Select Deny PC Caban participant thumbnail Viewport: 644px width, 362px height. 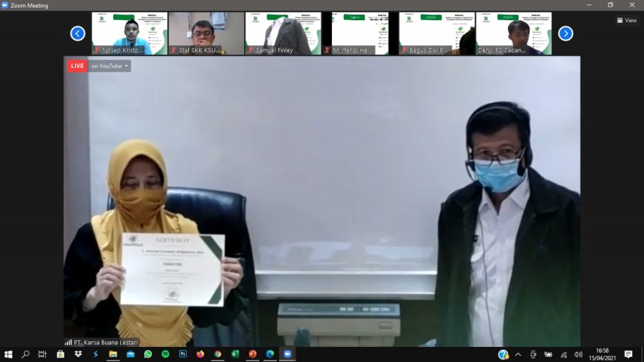(513, 33)
